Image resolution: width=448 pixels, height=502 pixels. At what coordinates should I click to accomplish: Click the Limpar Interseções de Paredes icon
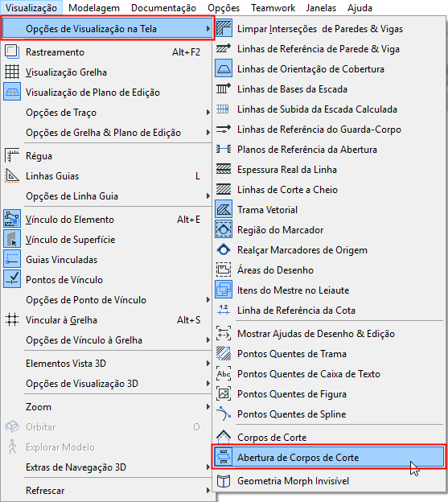[224, 28]
